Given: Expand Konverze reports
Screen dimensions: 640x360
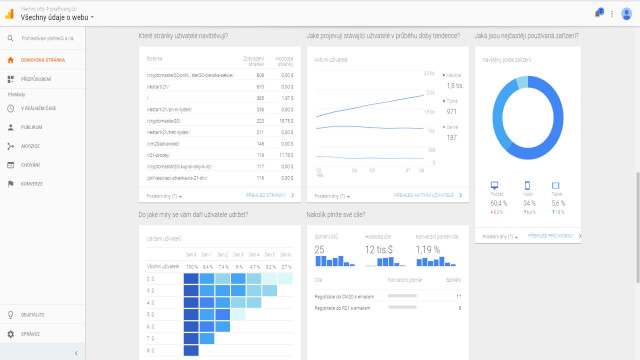Looking at the screenshot, I should (x=42, y=184).
